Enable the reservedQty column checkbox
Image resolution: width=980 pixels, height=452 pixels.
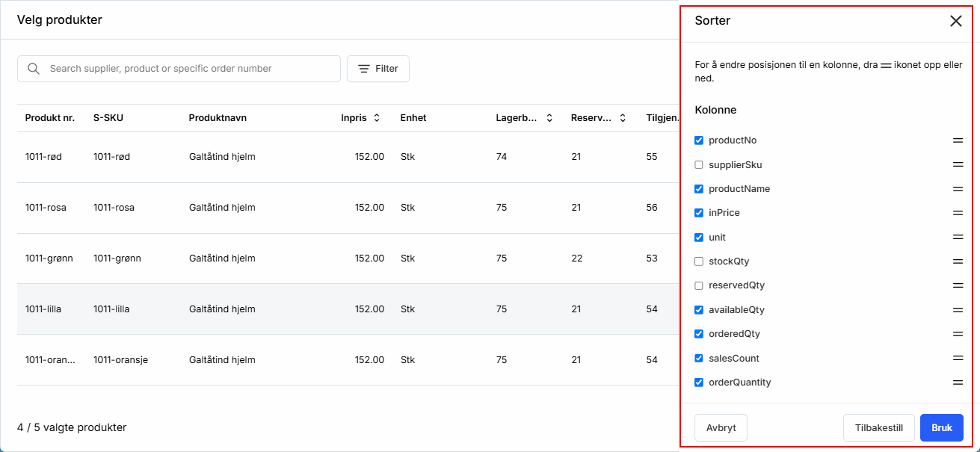pos(699,285)
